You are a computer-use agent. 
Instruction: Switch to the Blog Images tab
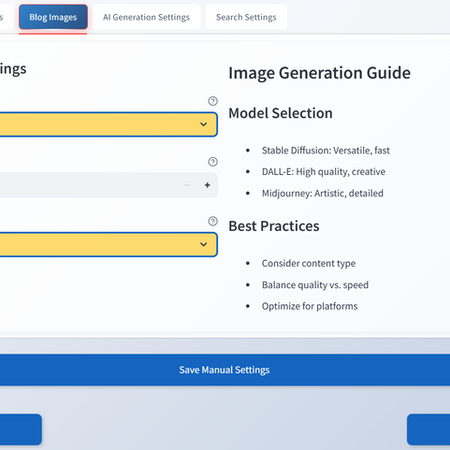53,17
